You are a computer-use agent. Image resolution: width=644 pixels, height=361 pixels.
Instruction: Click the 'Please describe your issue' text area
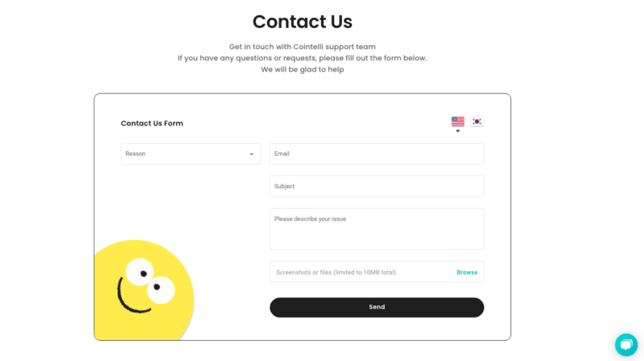click(x=377, y=229)
